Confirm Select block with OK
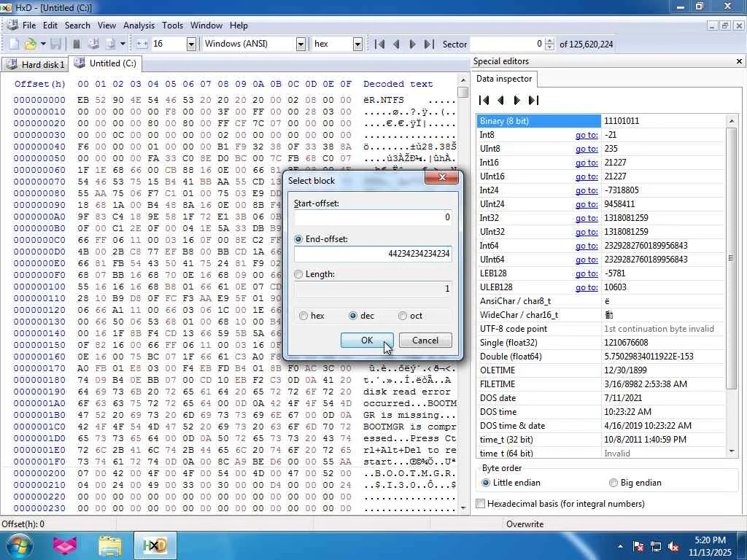 point(367,340)
